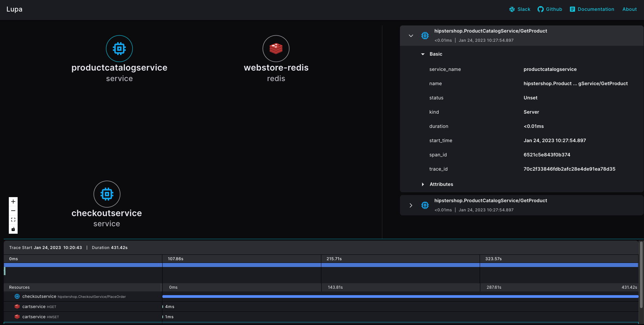Toggle the Redis icon on the cartservice HMSET row
644x325 pixels.
pos(17,317)
